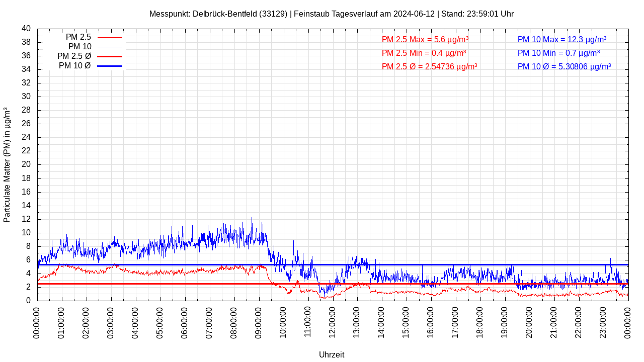Viewport: 644px width, 362px height.
Task: Click the PM 10 Ø average text
Action: pos(564,66)
